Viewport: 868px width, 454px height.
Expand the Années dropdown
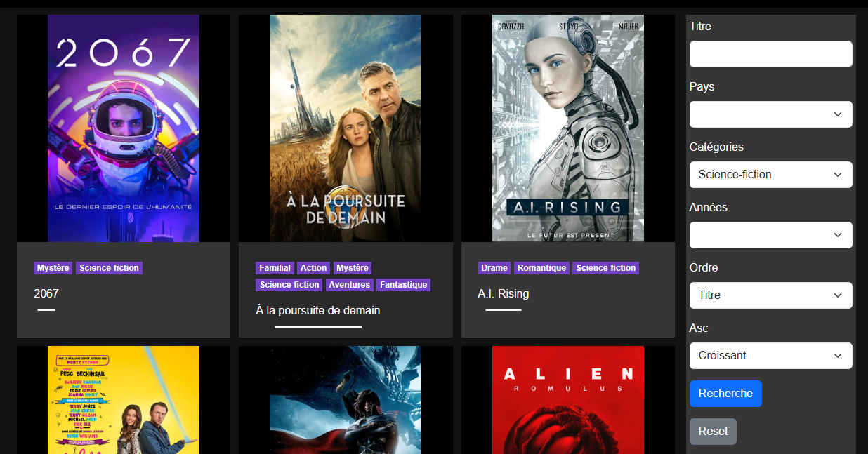(771, 235)
